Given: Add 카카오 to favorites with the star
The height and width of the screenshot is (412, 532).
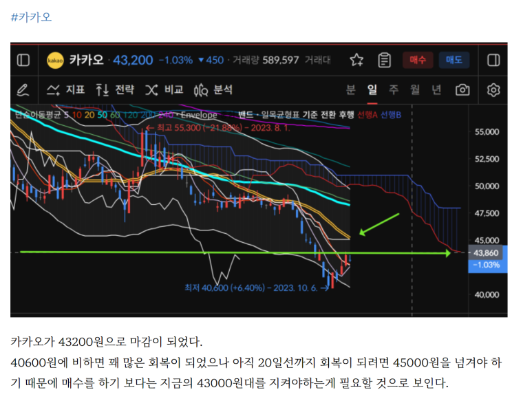Looking at the screenshot, I should coord(357,60).
